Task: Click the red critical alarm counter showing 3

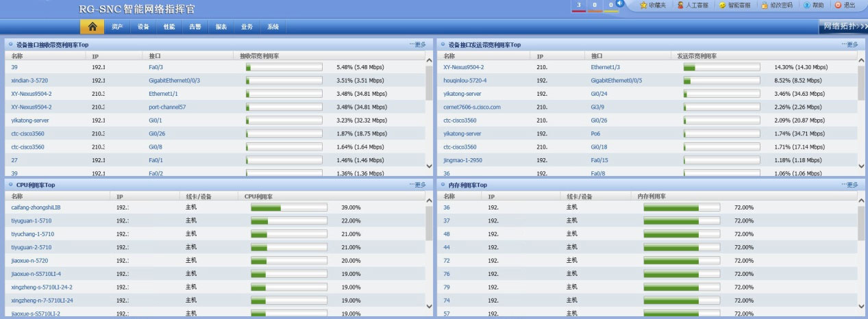Action: 580,5
